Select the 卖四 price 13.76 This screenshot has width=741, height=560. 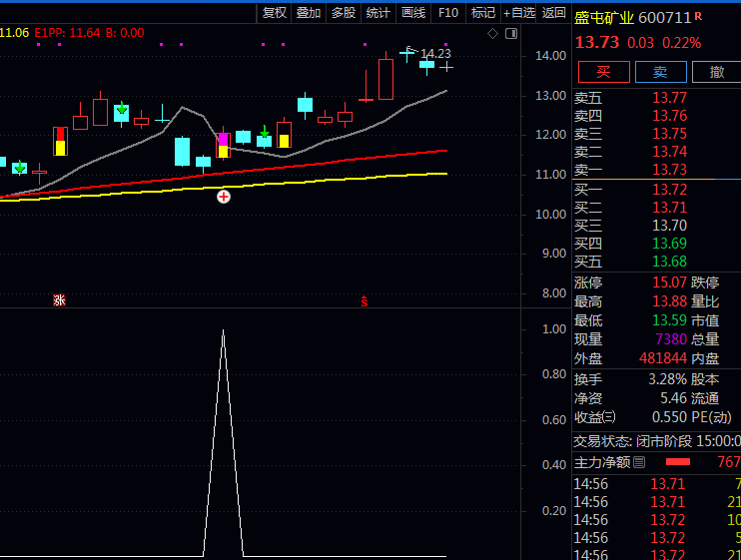670,116
